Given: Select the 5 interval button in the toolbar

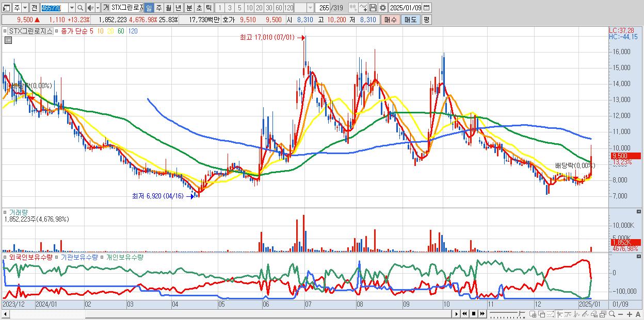Looking at the screenshot, I should [239, 8].
